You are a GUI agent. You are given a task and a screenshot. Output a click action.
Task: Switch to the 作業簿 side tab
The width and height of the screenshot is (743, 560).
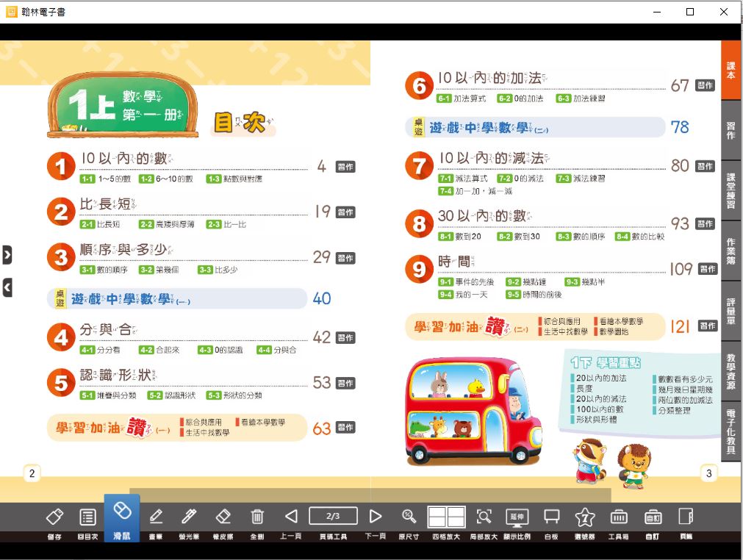731,251
